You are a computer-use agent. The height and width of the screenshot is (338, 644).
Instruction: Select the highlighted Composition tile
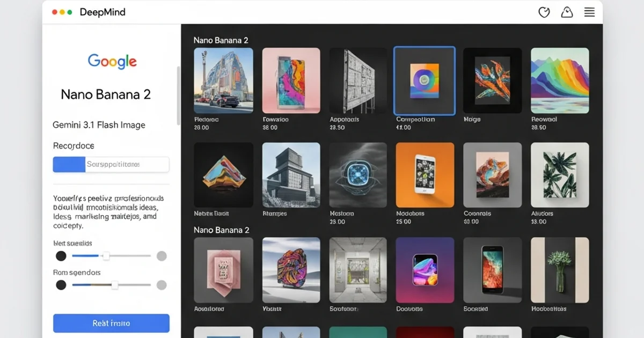coord(425,80)
